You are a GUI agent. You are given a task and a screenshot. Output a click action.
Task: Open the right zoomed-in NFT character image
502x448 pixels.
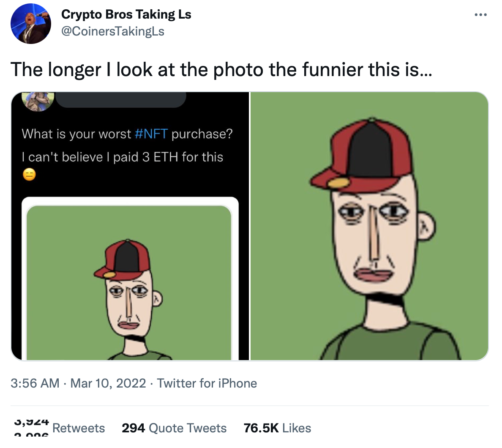[x=369, y=226]
